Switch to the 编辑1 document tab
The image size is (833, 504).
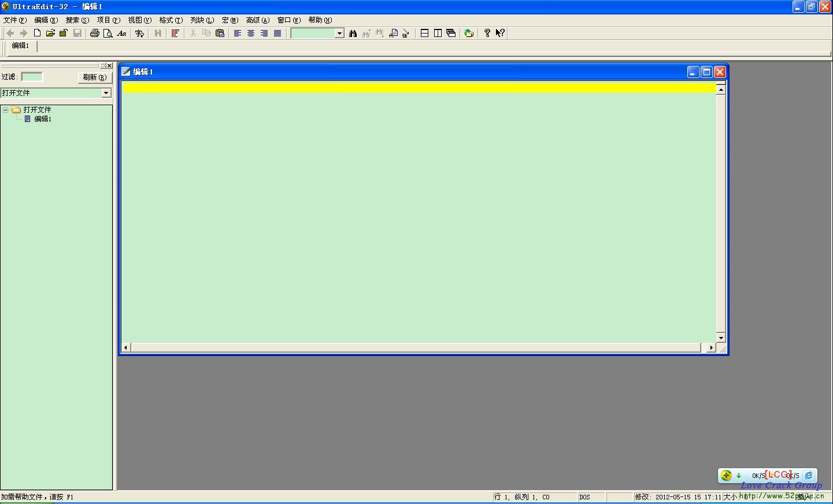click(x=20, y=46)
